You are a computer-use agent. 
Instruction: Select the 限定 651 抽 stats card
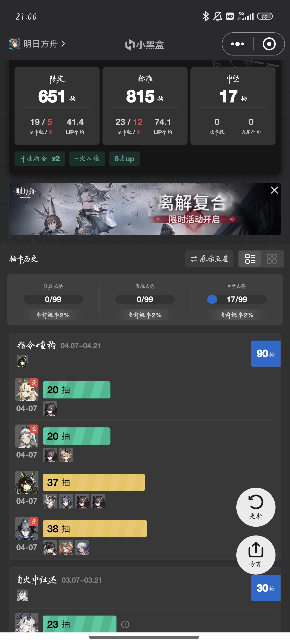tap(57, 106)
